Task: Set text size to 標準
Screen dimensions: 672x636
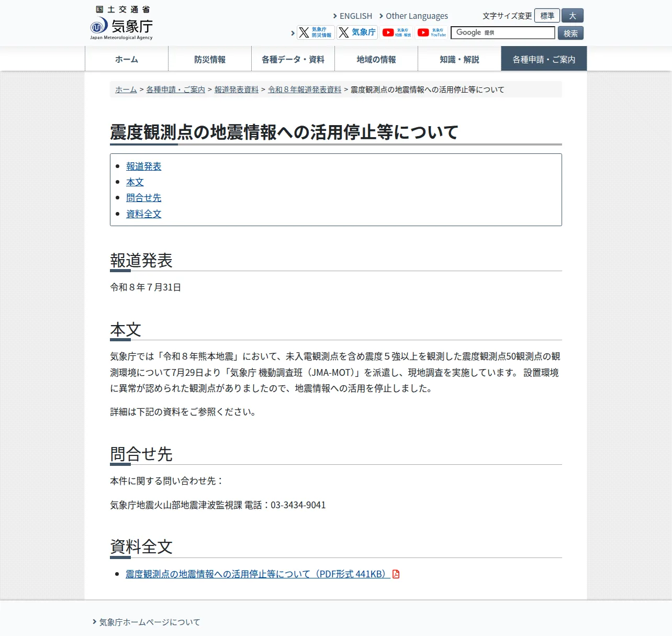Action: coord(547,16)
